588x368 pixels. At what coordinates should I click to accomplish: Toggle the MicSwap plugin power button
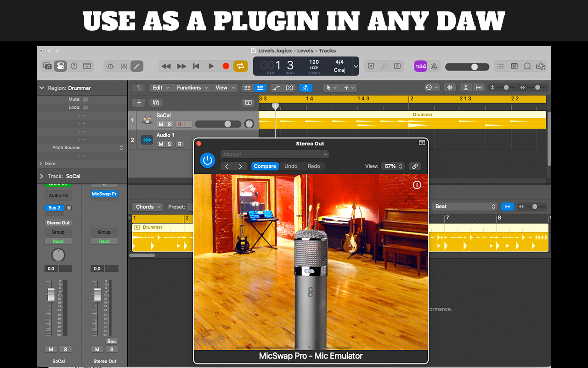pyautogui.click(x=208, y=160)
